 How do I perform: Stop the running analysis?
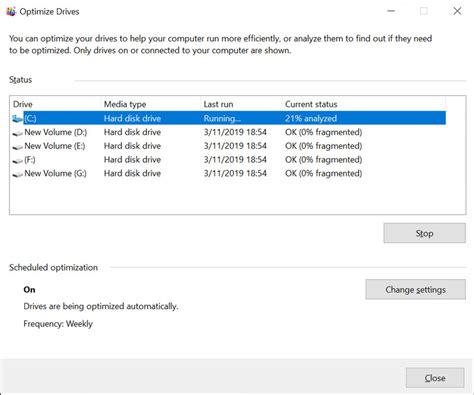pos(424,233)
